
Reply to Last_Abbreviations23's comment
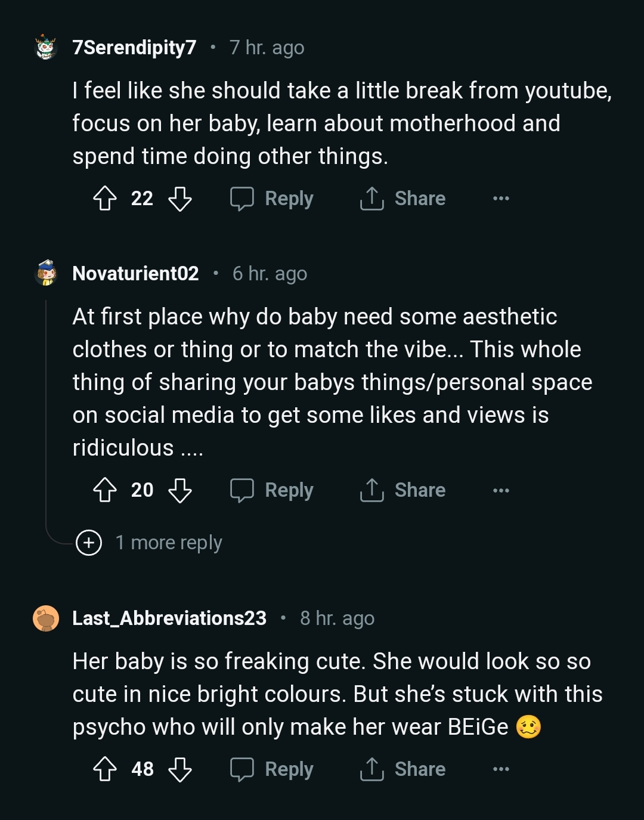[273, 769]
